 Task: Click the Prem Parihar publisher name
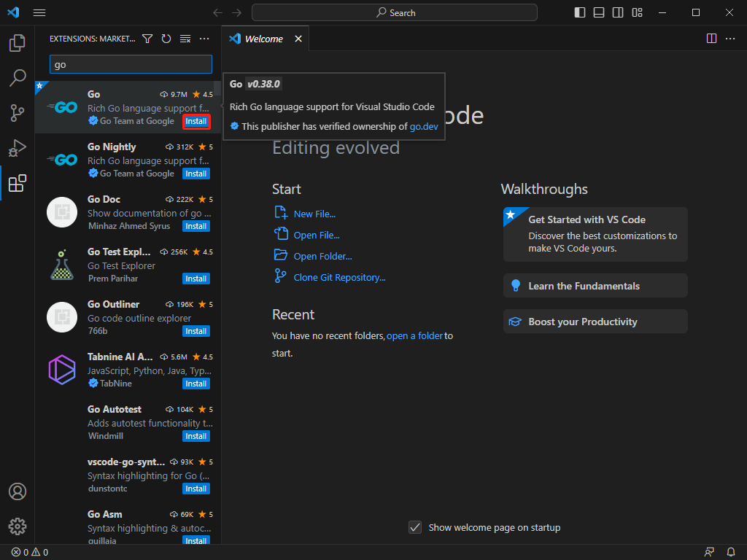pyautogui.click(x=113, y=279)
